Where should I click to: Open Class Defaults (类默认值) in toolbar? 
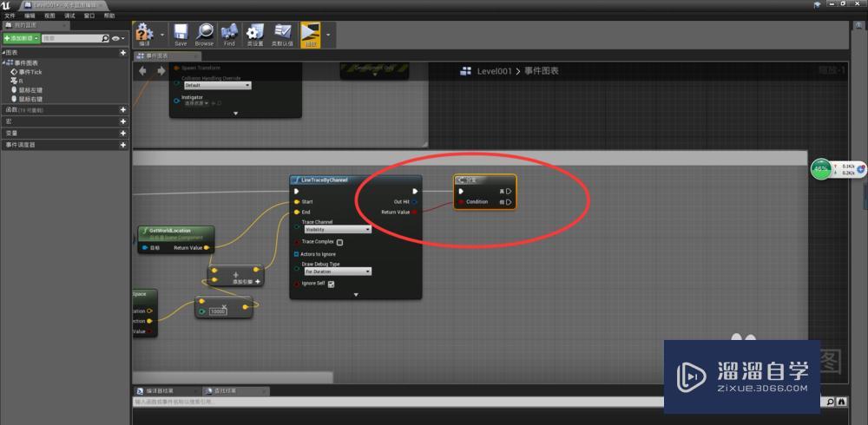(282, 35)
